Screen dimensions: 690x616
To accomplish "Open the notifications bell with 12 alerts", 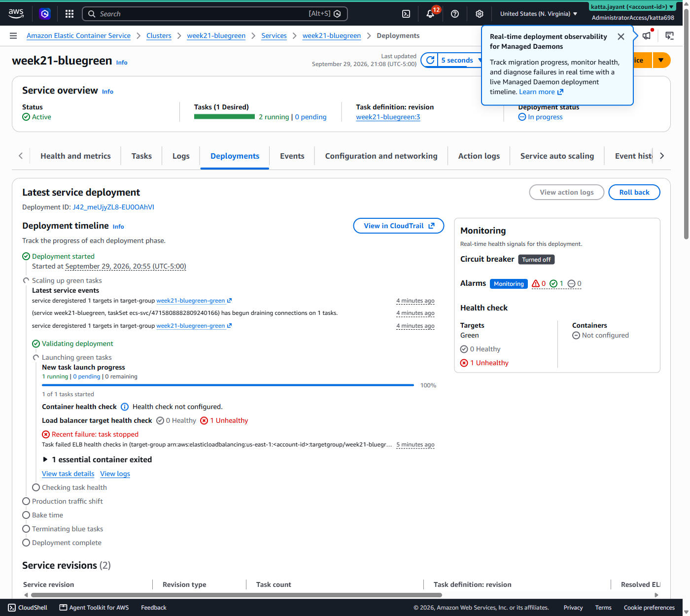I will pyautogui.click(x=430, y=14).
